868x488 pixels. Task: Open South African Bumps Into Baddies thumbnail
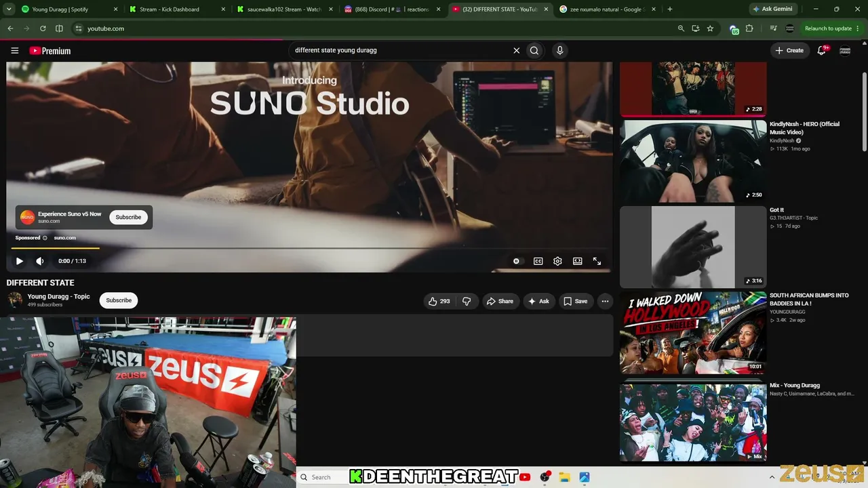click(x=693, y=333)
